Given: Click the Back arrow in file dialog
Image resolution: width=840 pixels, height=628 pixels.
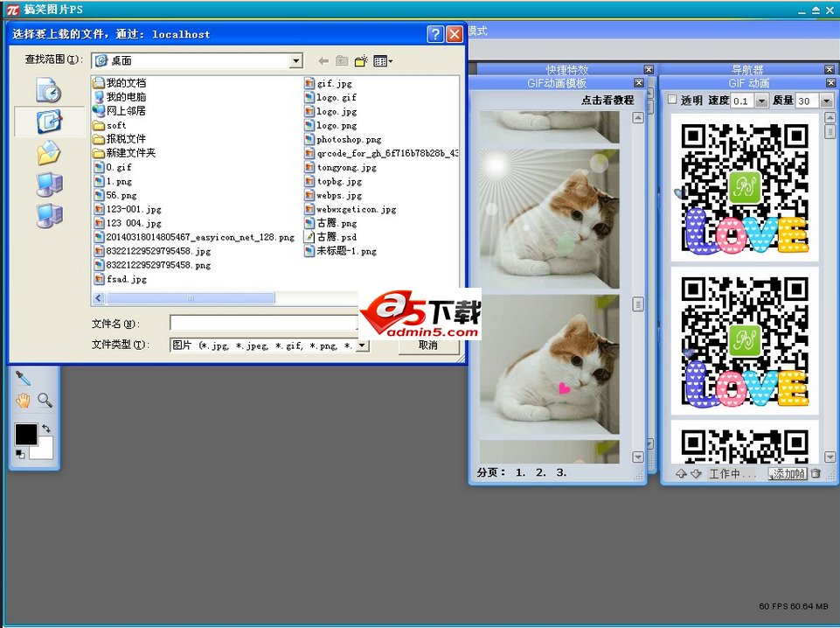Looking at the screenshot, I should click(x=323, y=61).
